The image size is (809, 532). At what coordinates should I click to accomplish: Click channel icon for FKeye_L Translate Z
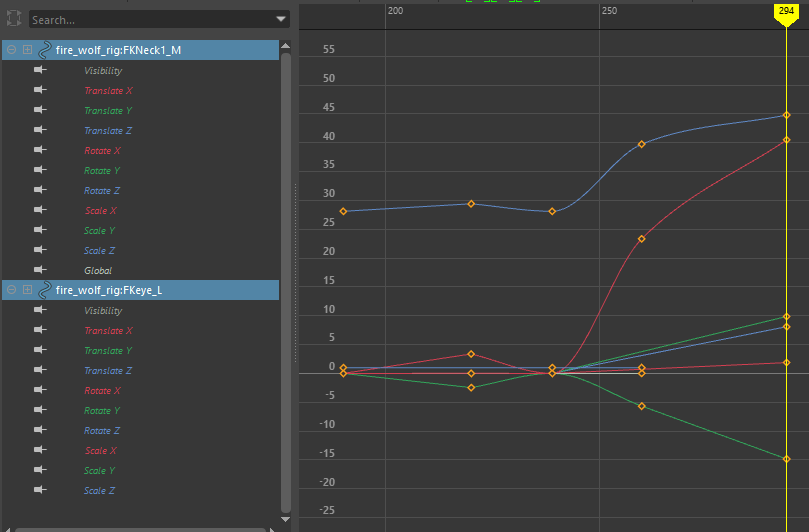tap(40, 369)
